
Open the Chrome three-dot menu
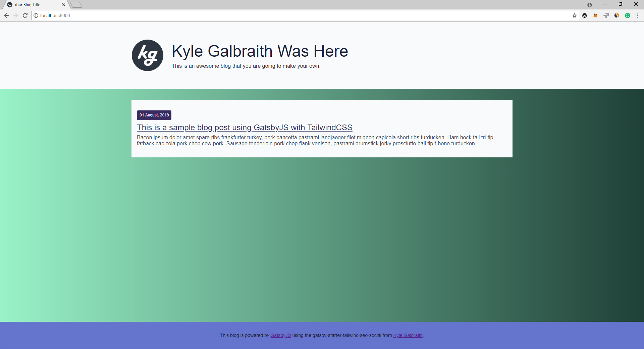point(638,15)
